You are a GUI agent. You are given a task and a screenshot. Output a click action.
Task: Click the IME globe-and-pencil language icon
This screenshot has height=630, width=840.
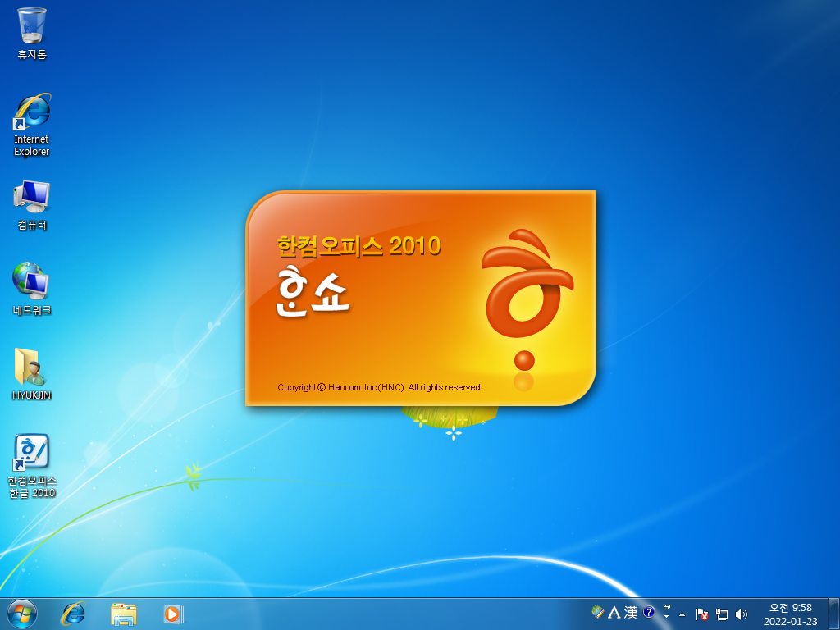597,612
